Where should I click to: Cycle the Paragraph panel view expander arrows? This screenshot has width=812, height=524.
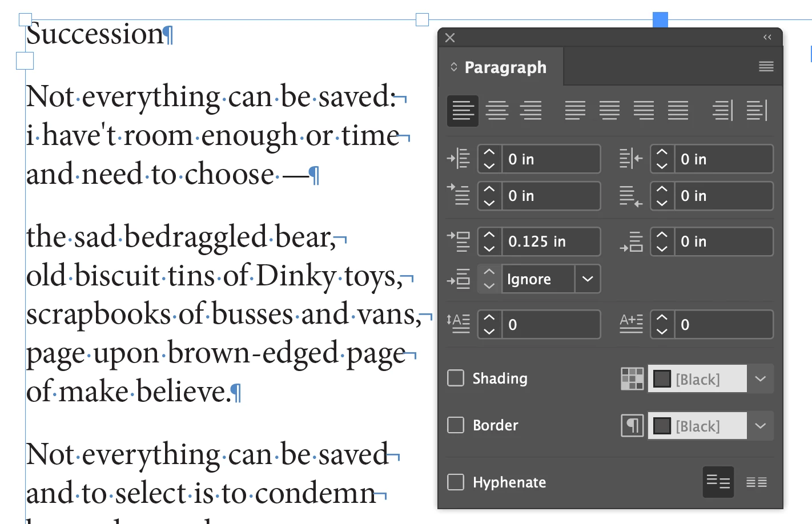click(x=454, y=67)
